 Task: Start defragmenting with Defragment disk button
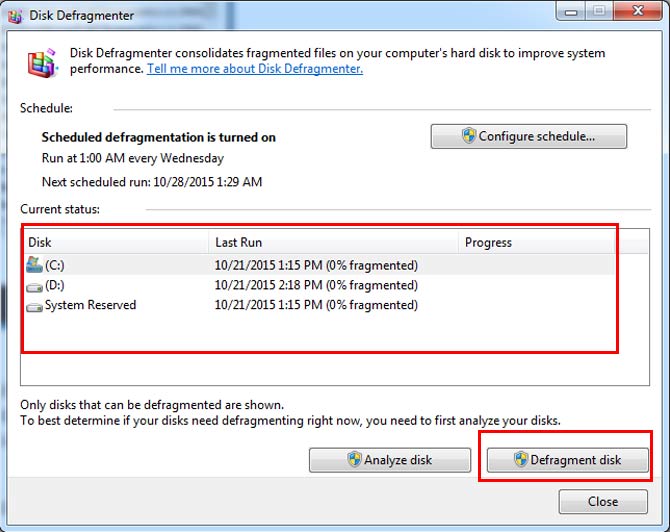(x=567, y=460)
